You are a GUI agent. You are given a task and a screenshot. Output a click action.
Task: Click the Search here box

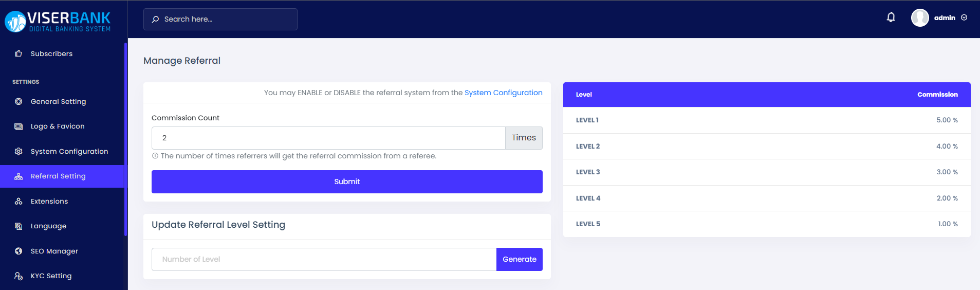220,20
